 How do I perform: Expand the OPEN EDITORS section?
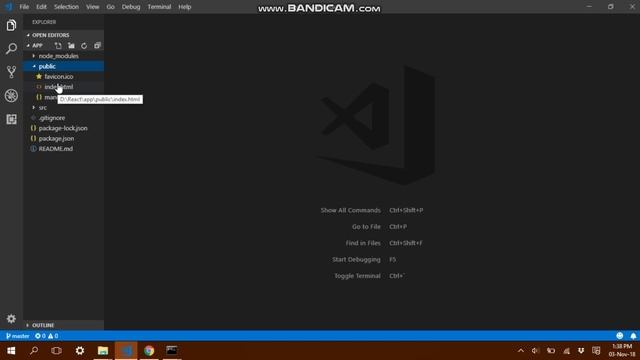(x=63, y=35)
